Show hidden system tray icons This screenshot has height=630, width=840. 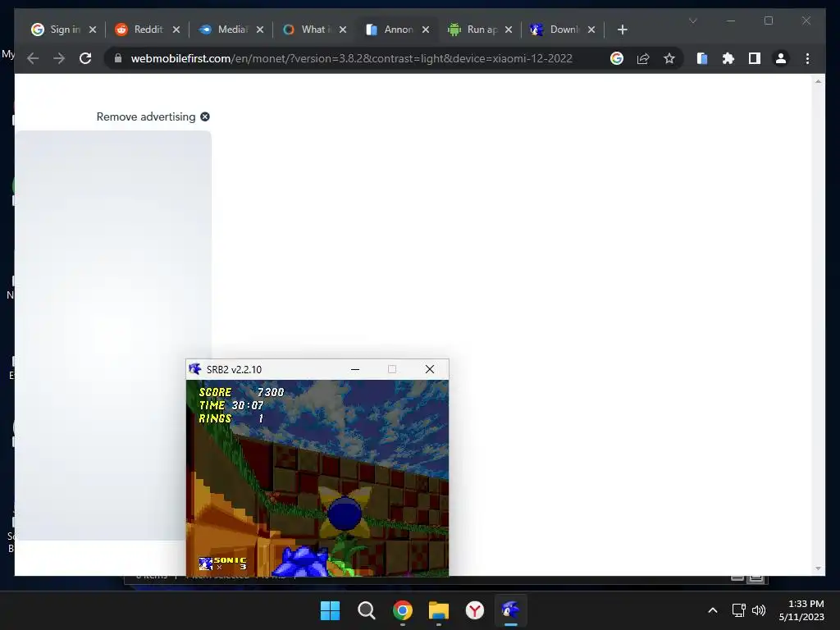(713, 610)
